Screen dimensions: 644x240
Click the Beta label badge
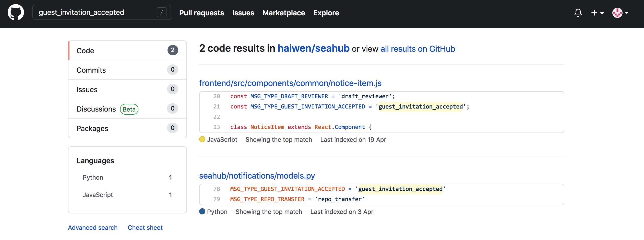click(x=129, y=109)
